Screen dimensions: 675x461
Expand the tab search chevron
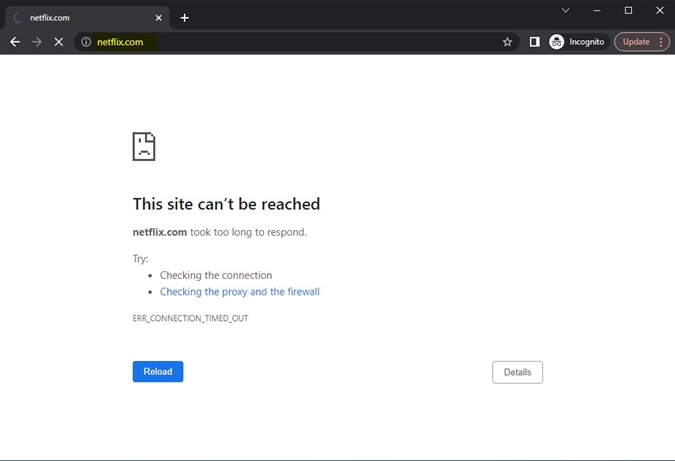point(566,10)
